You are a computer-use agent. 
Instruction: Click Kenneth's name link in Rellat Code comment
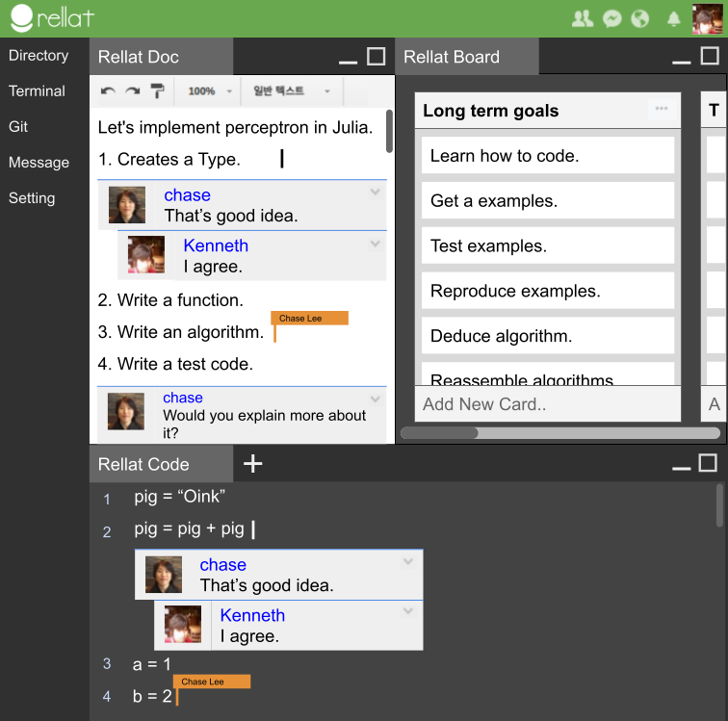[x=252, y=615]
